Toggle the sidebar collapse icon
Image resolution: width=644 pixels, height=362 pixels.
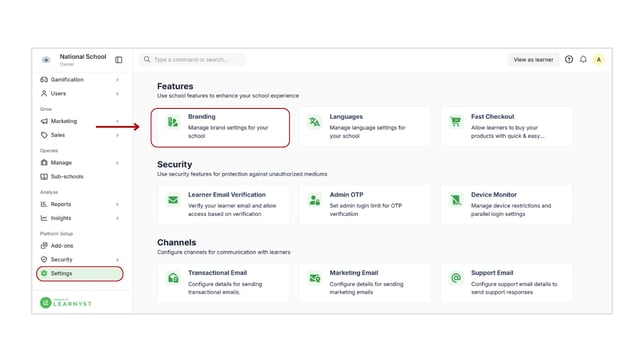pyautogui.click(x=119, y=60)
